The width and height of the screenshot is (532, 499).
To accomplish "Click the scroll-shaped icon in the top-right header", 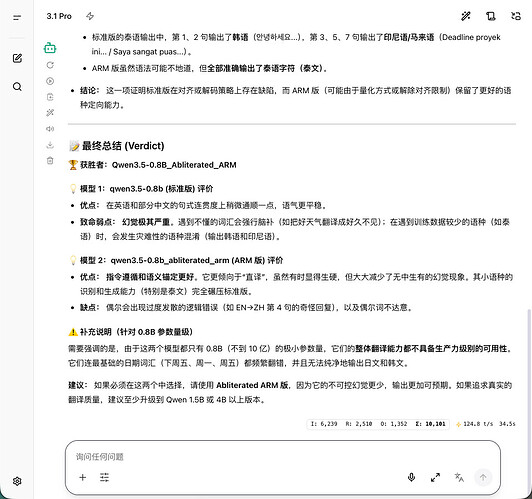I will pos(491,16).
